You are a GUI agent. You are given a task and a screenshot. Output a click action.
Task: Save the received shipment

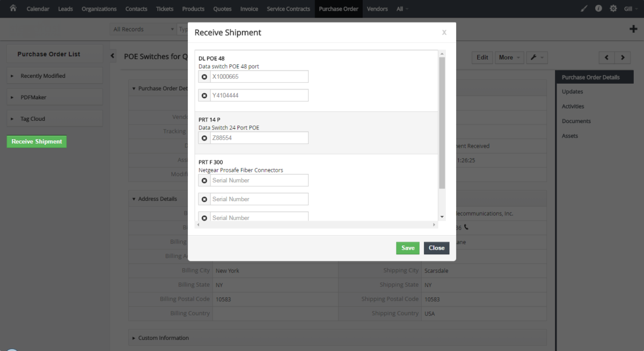408,248
